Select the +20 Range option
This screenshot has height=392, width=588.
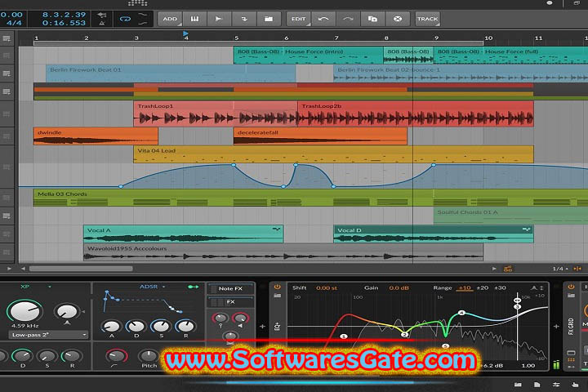point(483,287)
